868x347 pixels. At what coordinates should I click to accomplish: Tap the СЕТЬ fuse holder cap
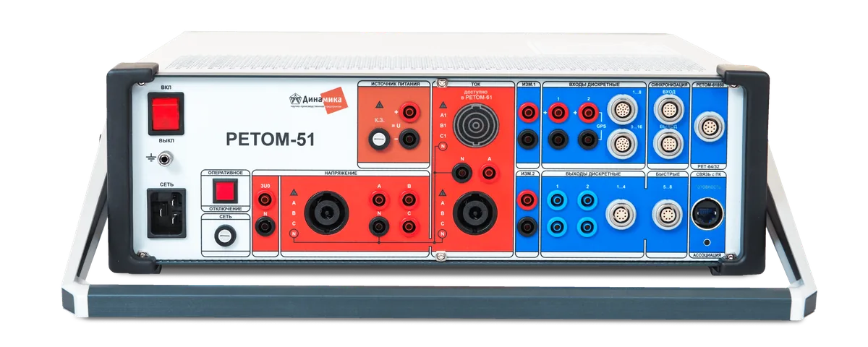tap(226, 235)
